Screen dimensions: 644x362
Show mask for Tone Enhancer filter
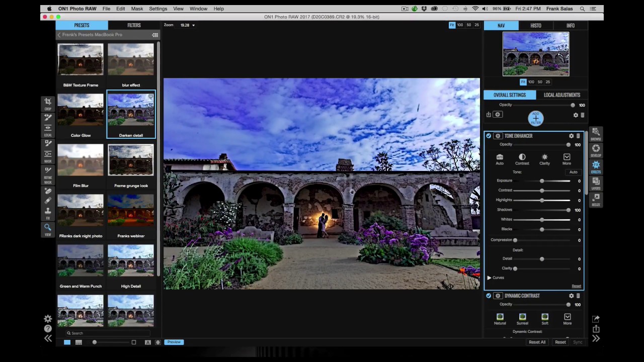[498, 136]
